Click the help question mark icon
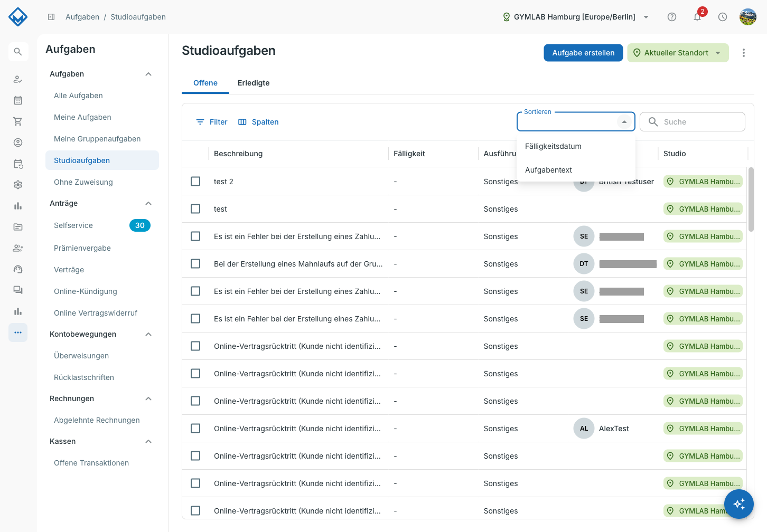The image size is (767, 532). [x=672, y=17]
